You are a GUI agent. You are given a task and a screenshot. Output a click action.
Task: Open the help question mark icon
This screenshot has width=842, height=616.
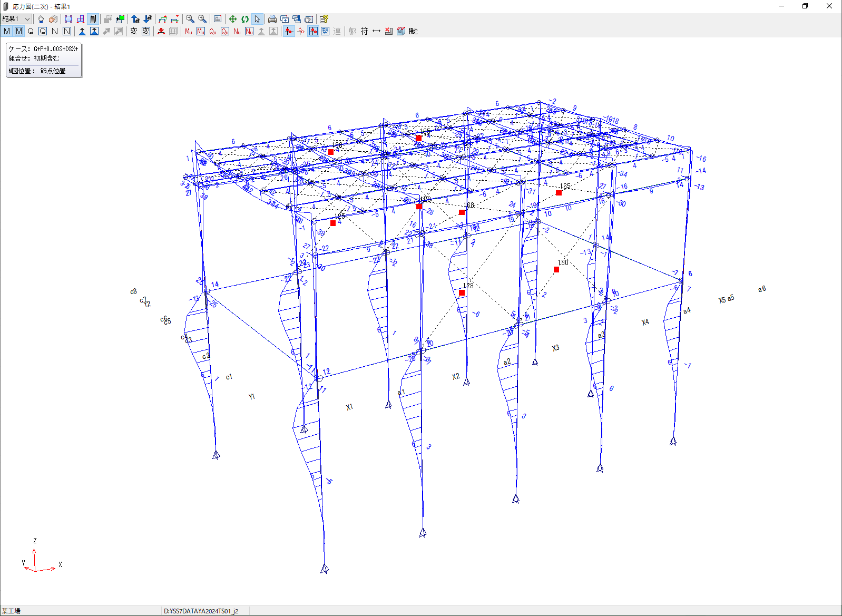click(x=324, y=19)
